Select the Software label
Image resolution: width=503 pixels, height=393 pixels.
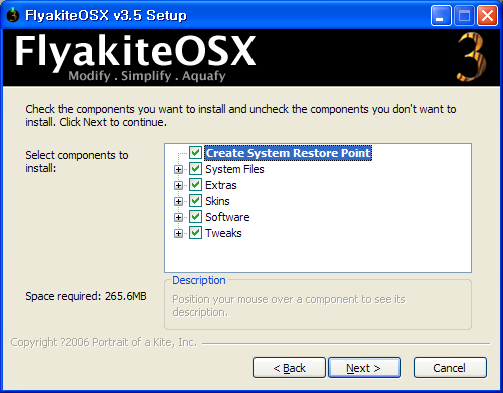tap(227, 217)
